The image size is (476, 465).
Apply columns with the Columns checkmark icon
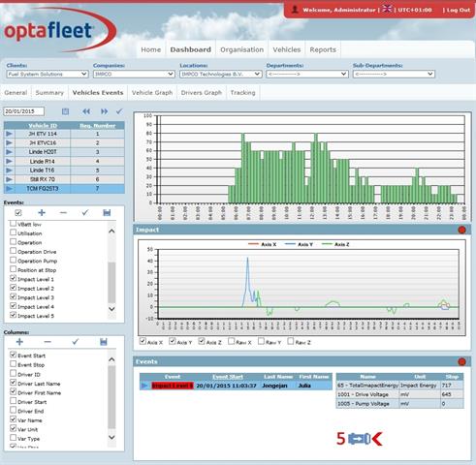(76, 341)
